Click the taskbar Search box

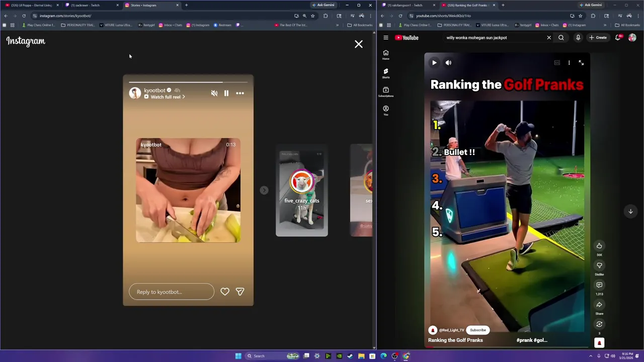[273, 356]
